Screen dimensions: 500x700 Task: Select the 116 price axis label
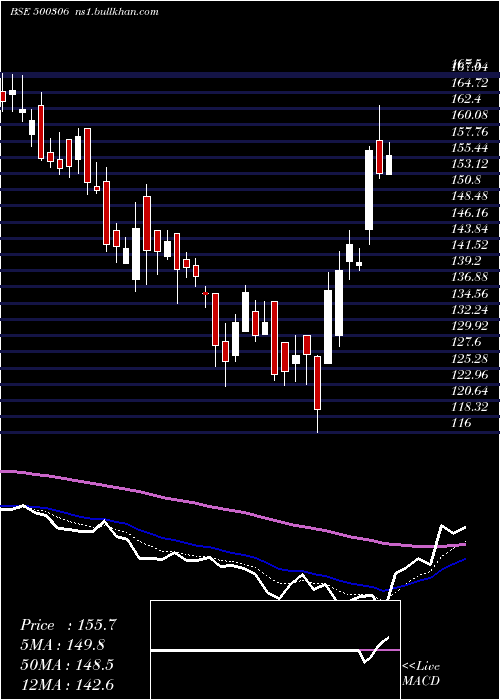[x=461, y=423]
